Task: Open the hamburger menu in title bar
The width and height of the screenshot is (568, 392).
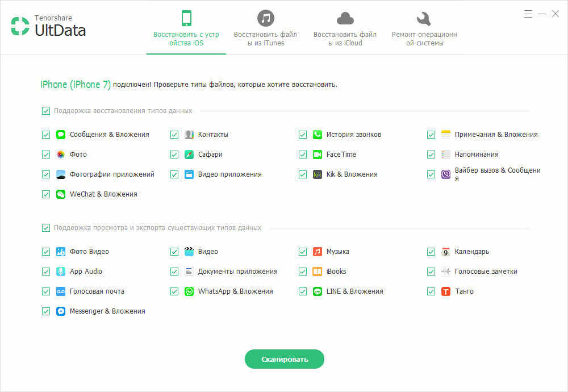Action: [x=528, y=14]
